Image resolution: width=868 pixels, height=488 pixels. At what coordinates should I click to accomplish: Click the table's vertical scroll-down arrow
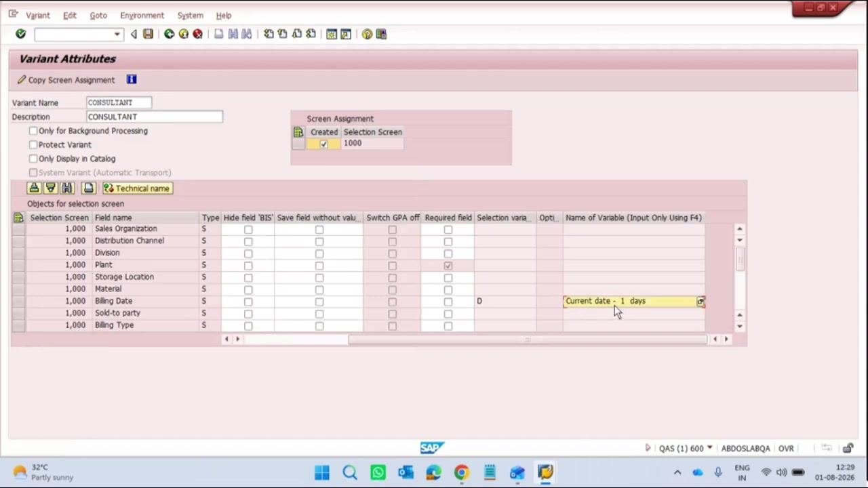pyautogui.click(x=739, y=326)
